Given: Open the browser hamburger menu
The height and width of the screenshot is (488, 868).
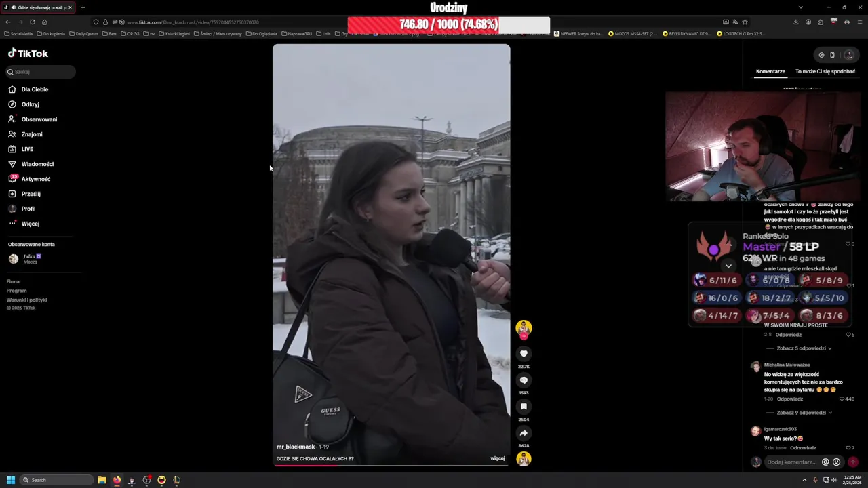Looking at the screenshot, I should [859, 22].
